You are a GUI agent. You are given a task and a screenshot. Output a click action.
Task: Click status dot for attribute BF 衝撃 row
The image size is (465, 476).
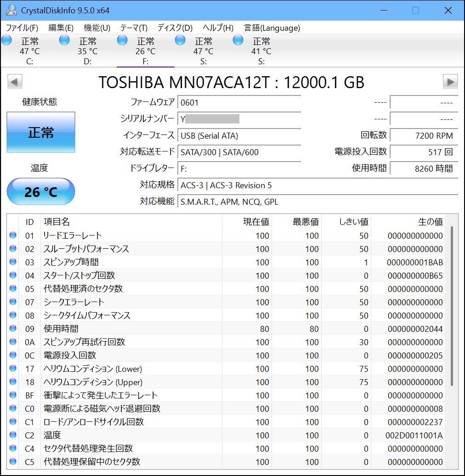coord(13,395)
